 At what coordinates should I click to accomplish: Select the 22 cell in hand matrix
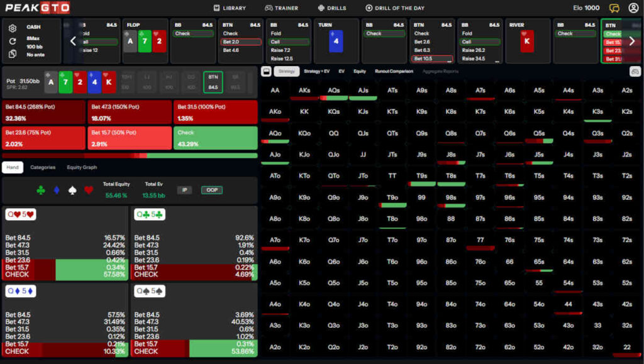(627, 347)
